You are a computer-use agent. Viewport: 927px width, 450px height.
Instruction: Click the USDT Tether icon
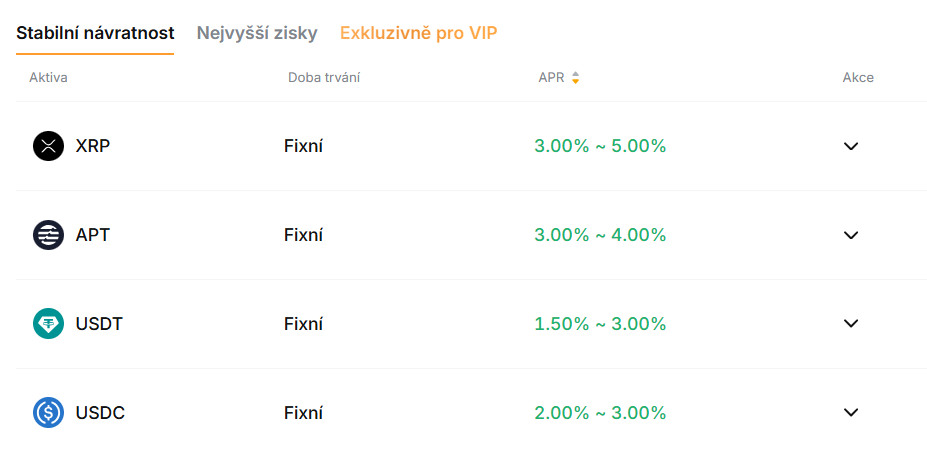pos(48,324)
